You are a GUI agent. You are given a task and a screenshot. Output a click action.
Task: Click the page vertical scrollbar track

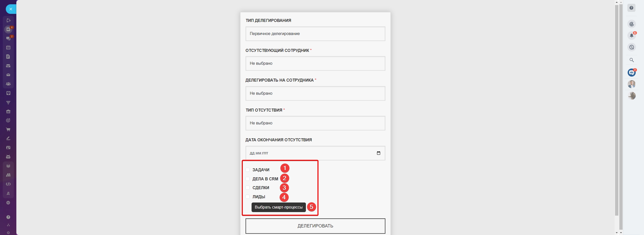click(x=617, y=117)
